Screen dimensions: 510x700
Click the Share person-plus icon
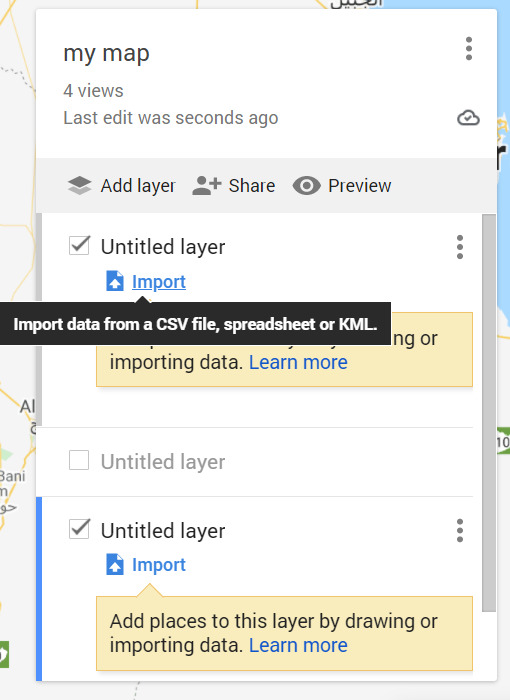[x=206, y=186]
